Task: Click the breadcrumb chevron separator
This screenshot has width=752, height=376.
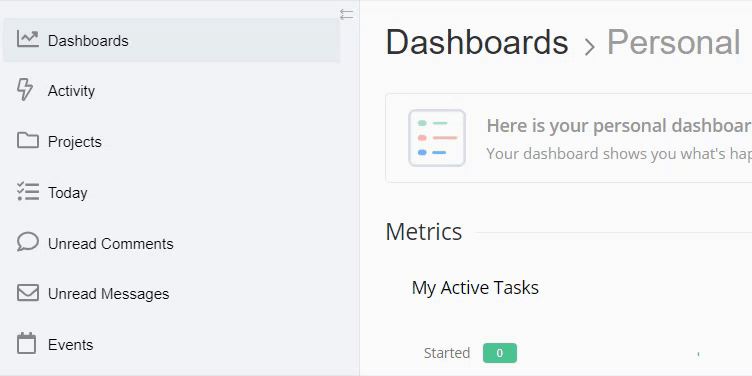Action: (x=589, y=47)
